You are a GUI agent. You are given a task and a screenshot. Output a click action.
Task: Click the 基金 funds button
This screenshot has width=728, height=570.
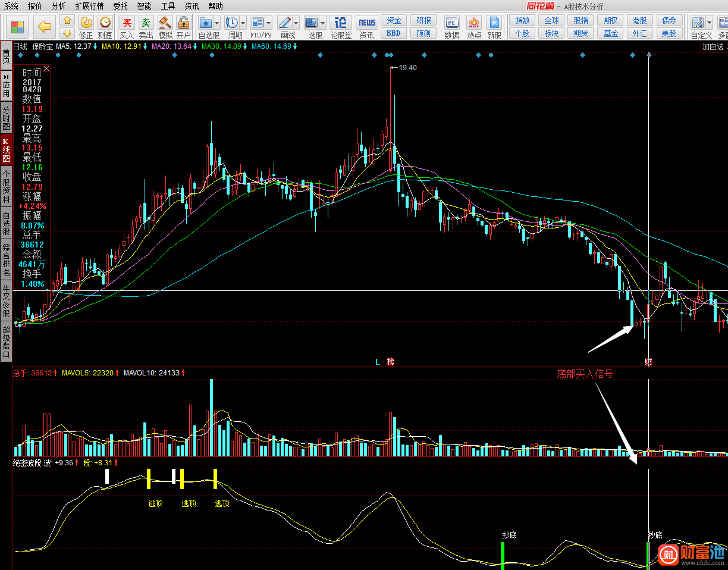(x=611, y=33)
